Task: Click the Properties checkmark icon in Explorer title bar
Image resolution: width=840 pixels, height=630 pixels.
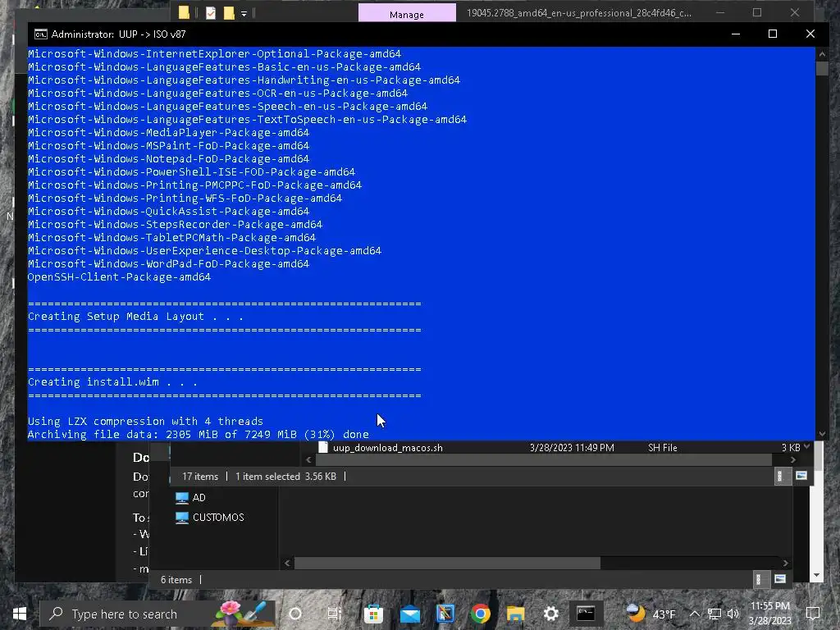Action: point(211,12)
